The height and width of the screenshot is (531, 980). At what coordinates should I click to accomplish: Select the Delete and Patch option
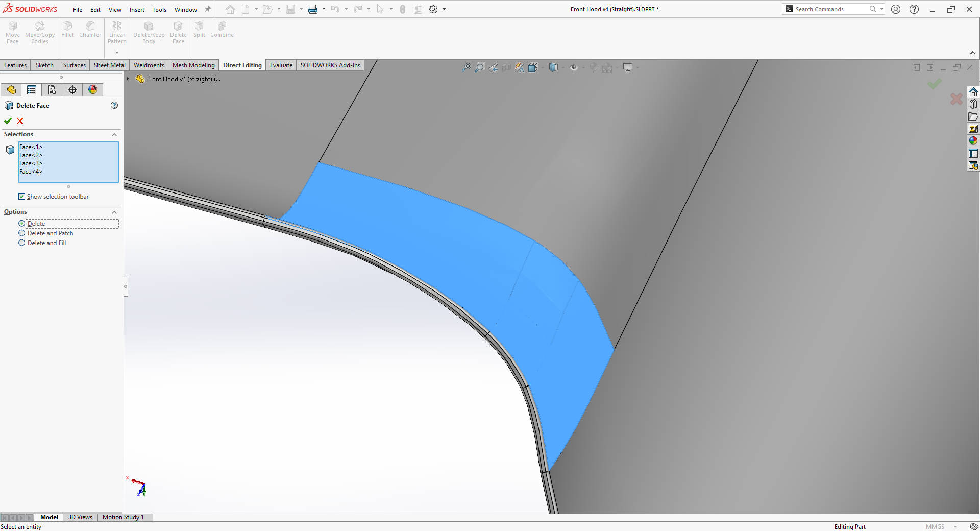click(x=22, y=233)
